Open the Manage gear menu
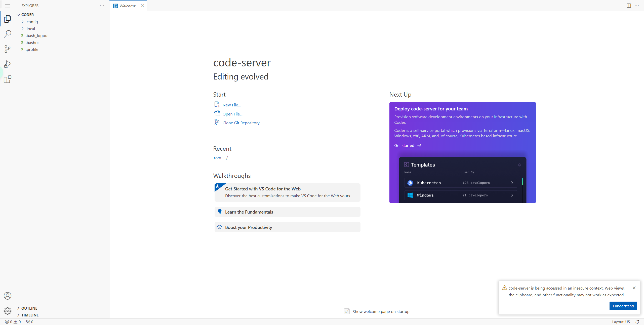Viewport: 644px width, 325px height. pos(8,311)
